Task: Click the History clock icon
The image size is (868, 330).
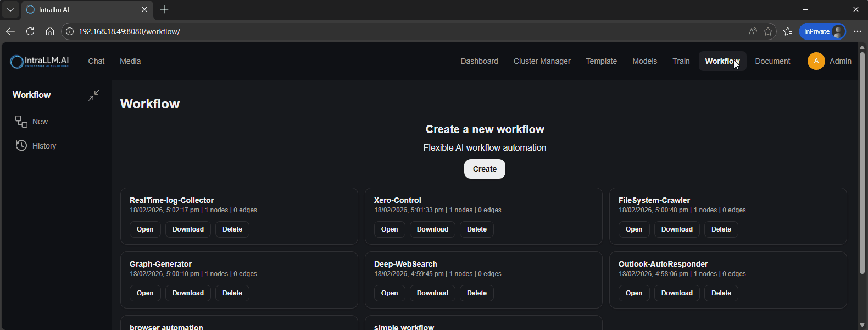Action: coord(21,146)
